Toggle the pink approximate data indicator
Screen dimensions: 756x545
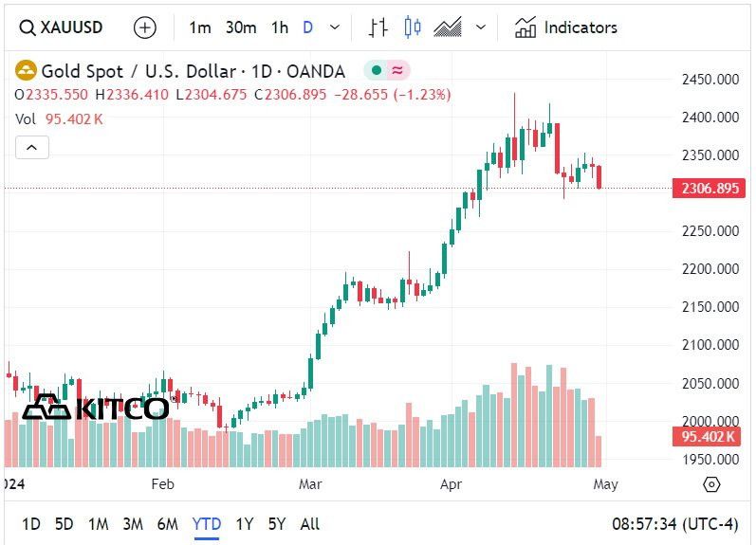coord(397,71)
